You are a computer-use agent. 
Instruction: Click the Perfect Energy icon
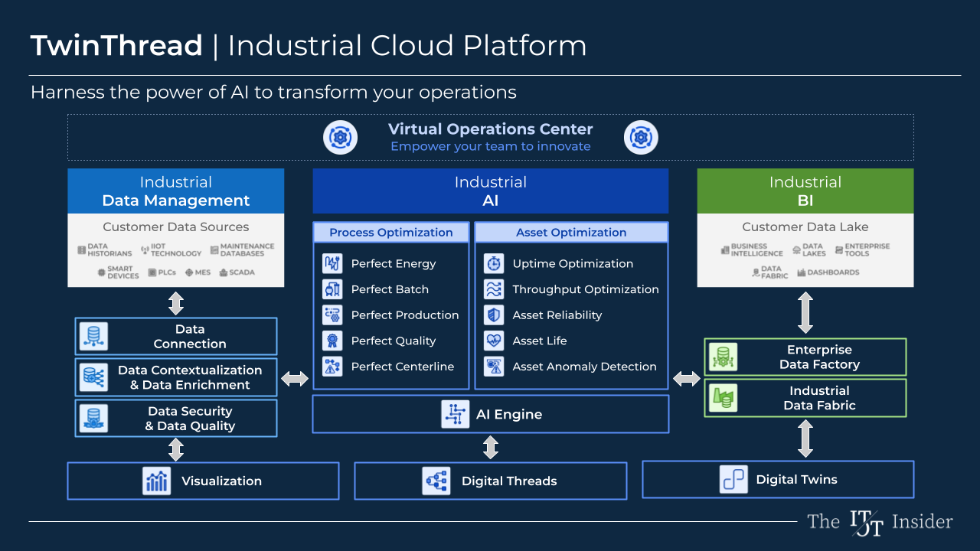pos(332,263)
